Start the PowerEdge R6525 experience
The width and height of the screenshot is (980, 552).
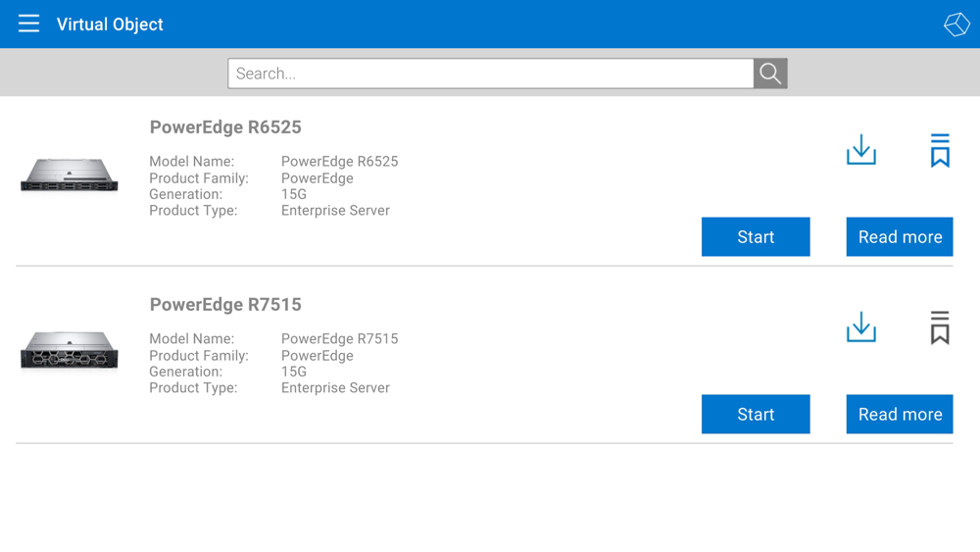pos(756,237)
